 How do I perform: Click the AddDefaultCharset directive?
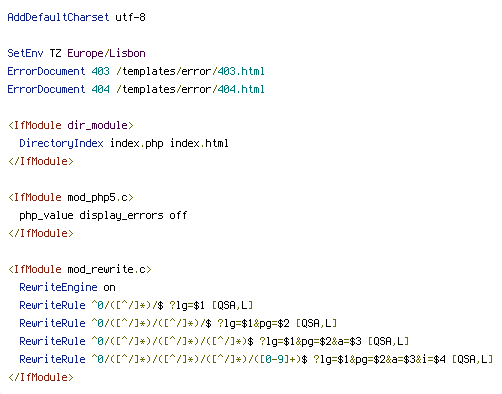[58, 17]
